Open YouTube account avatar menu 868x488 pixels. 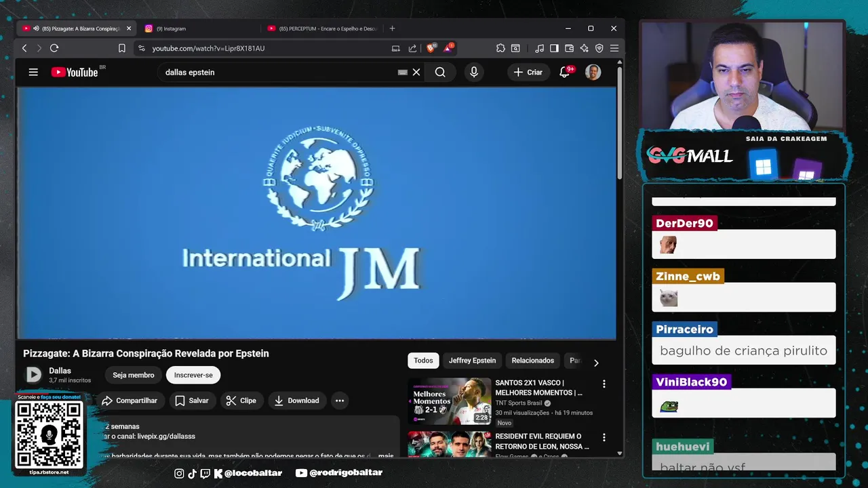pyautogui.click(x=593, y=72)
